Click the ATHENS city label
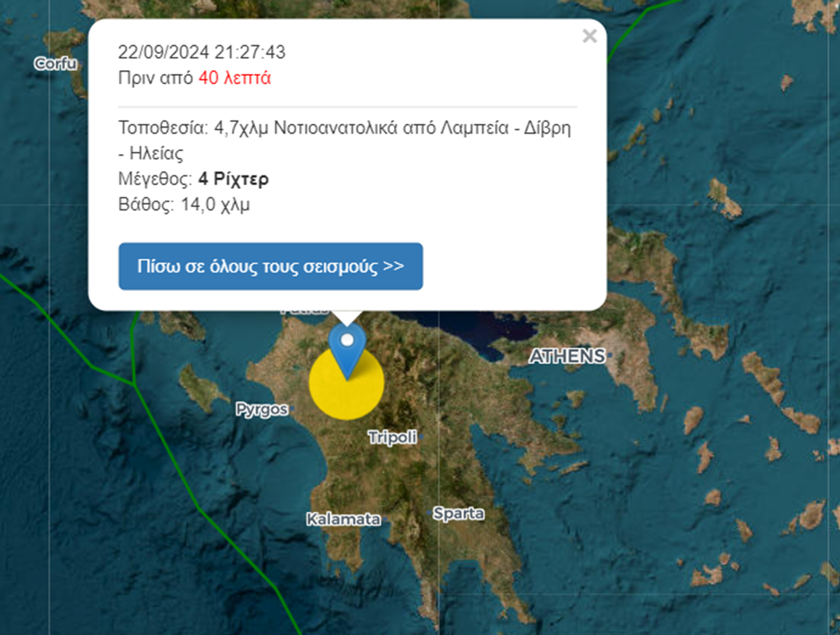 point(568,356)
